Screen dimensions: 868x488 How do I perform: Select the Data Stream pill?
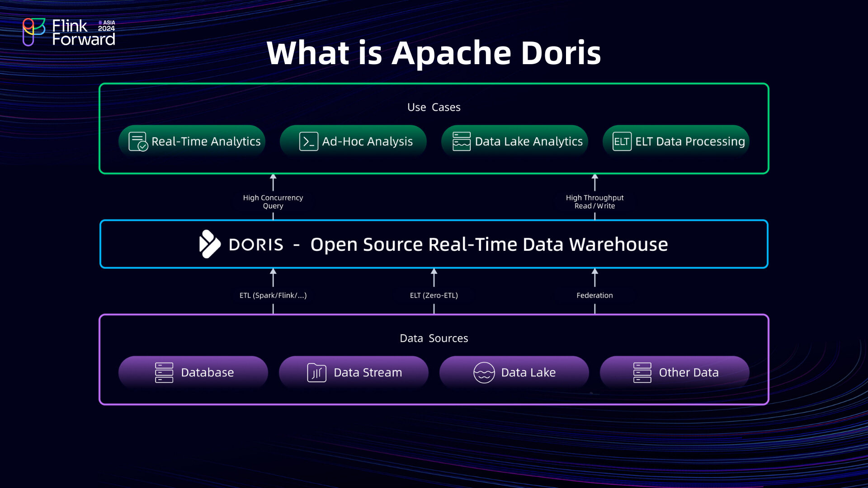click(354, 372)
